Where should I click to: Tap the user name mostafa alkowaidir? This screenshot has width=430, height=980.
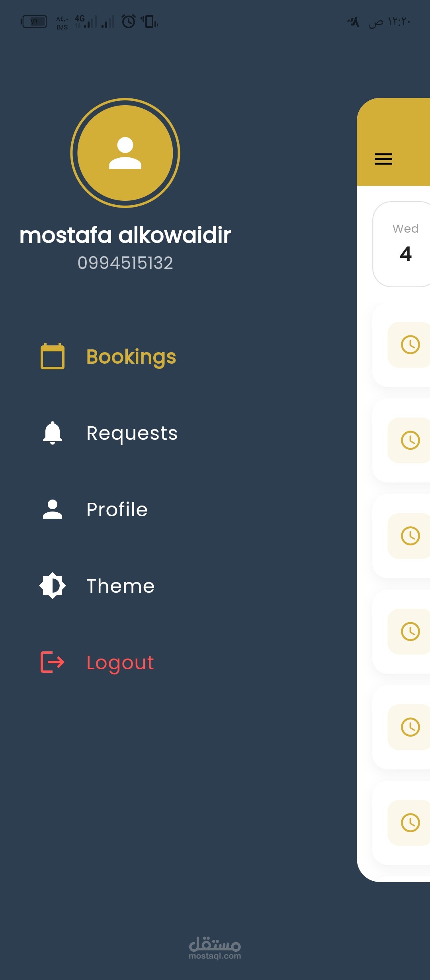point(125,235)
